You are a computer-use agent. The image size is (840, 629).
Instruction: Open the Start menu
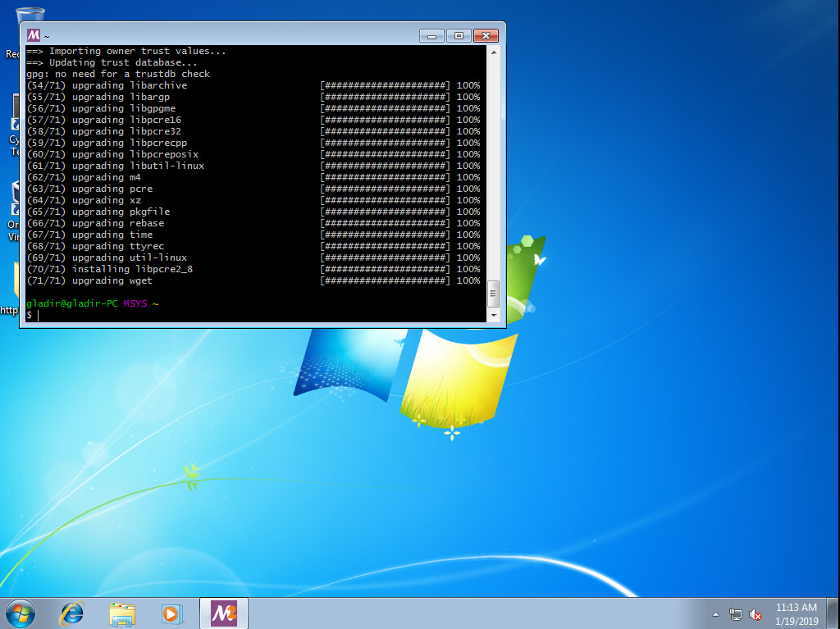coord(20,613)
